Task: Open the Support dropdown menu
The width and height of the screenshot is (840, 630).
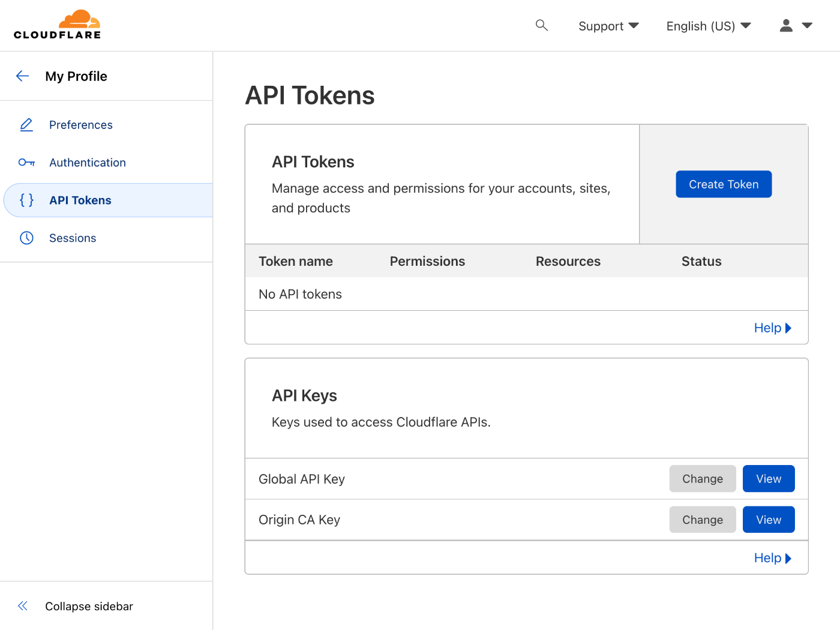Action: [x=608, y=26]
